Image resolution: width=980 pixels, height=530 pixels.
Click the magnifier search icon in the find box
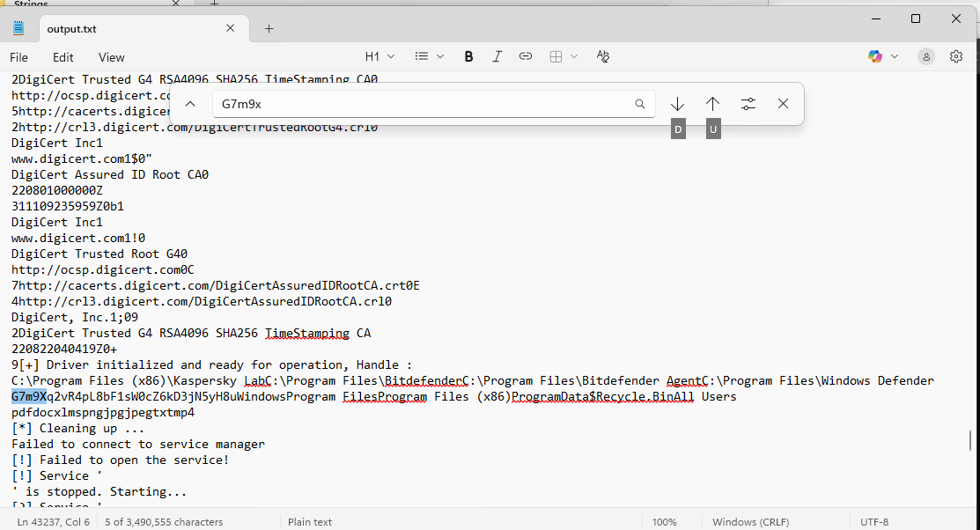[x=640, y=104]
